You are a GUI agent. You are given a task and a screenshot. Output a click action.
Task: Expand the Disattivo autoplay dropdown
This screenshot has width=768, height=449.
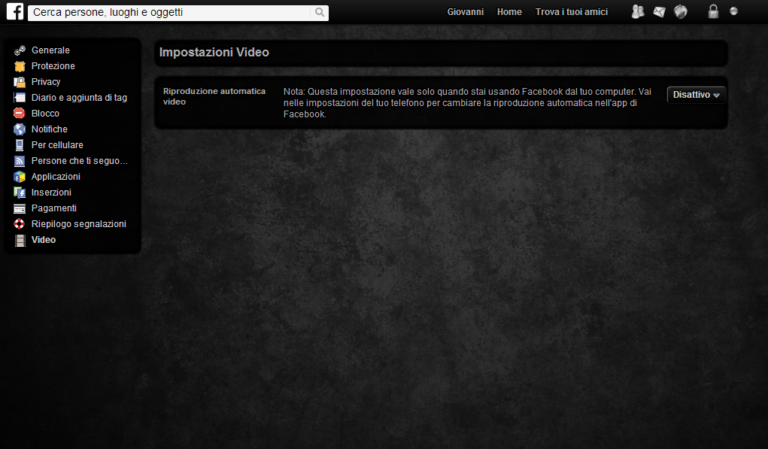(696, 95)
